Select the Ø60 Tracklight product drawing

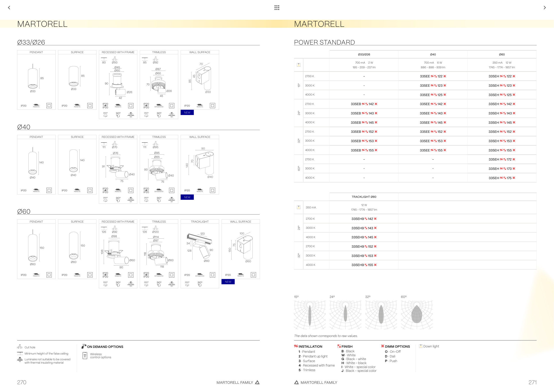pos(200,247)
